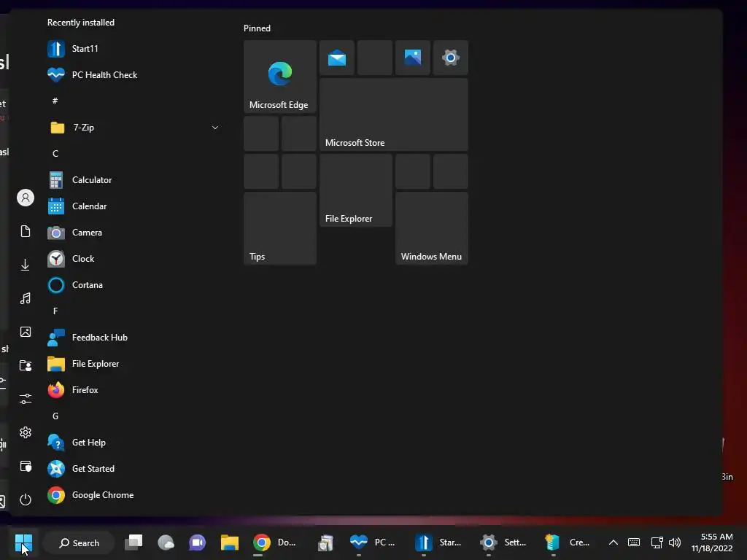The image size is (747, 560).
Task: Open the Settings pinned tile
Action: pos(451,58)
